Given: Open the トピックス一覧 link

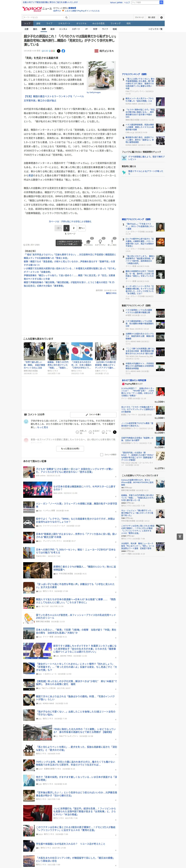Looking at the screenshot, I should click(155, 29).
